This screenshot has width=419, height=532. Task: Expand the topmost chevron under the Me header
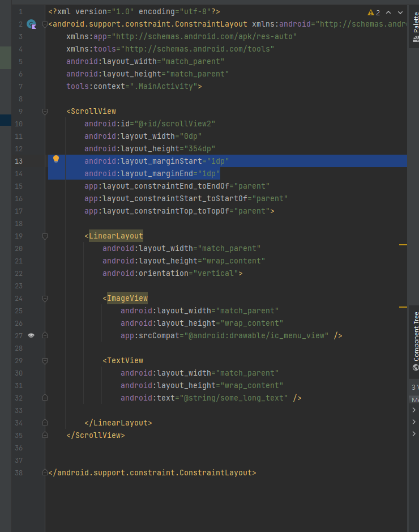click(414, 410)
